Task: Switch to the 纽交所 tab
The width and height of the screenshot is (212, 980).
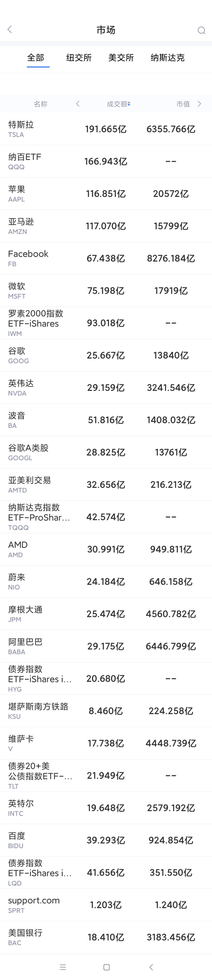Action: coord(79,58)
